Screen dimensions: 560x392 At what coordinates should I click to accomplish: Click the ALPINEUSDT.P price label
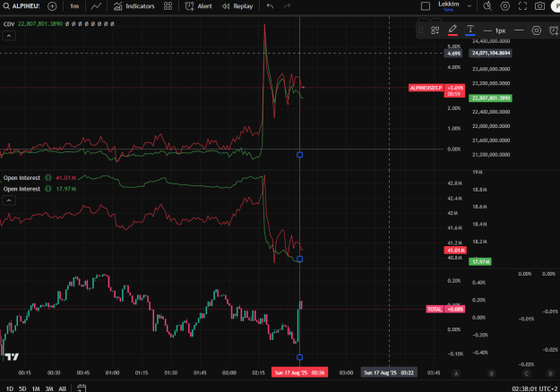[x=426, y=88]
